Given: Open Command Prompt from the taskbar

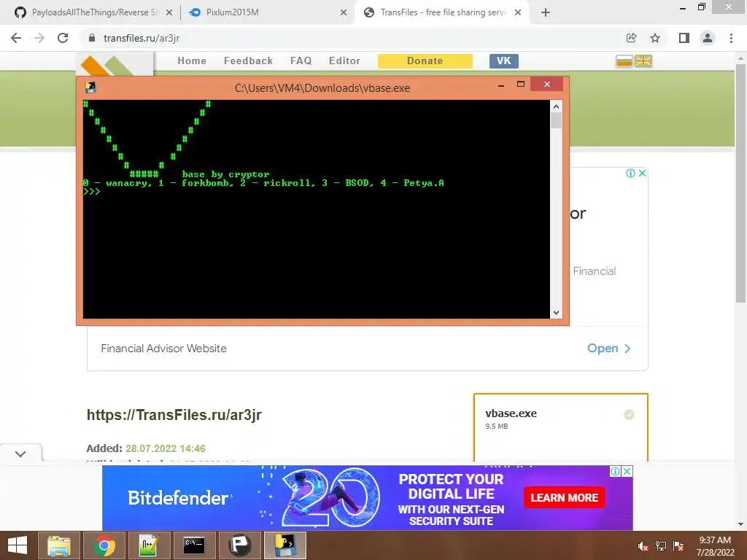Looking at the screenshot, I should coord(194,545).
